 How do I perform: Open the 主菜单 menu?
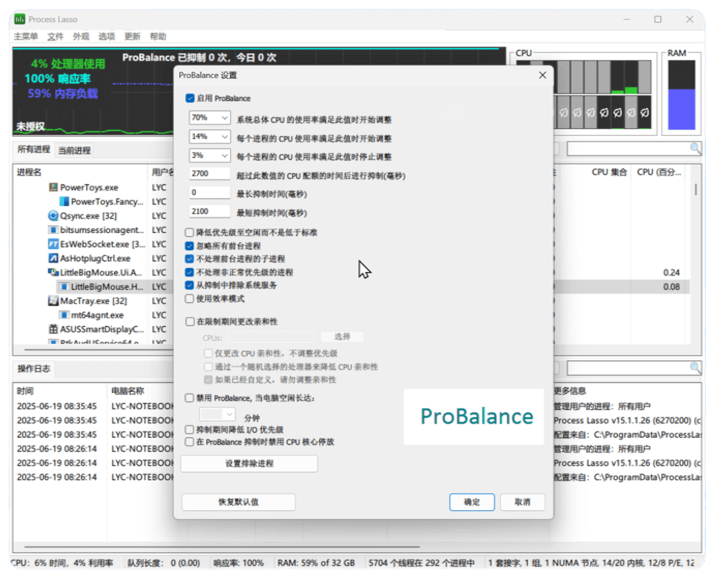click(26, 36)
